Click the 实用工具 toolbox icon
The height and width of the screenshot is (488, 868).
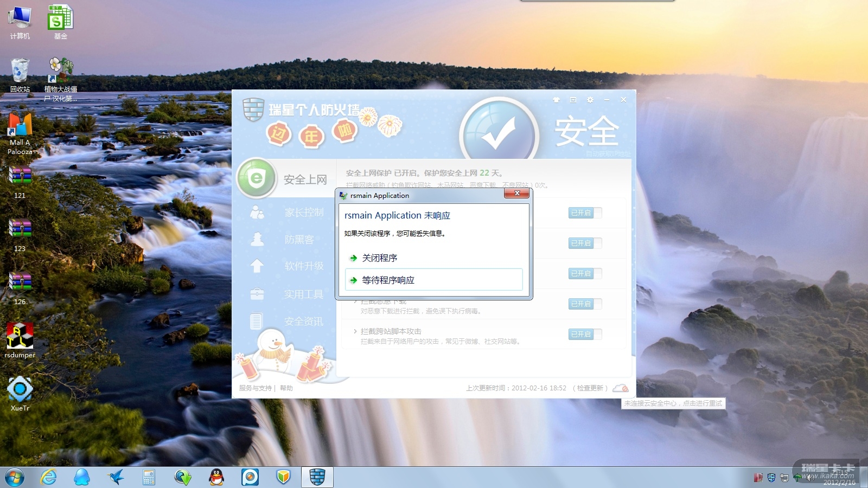pos(257,294)
